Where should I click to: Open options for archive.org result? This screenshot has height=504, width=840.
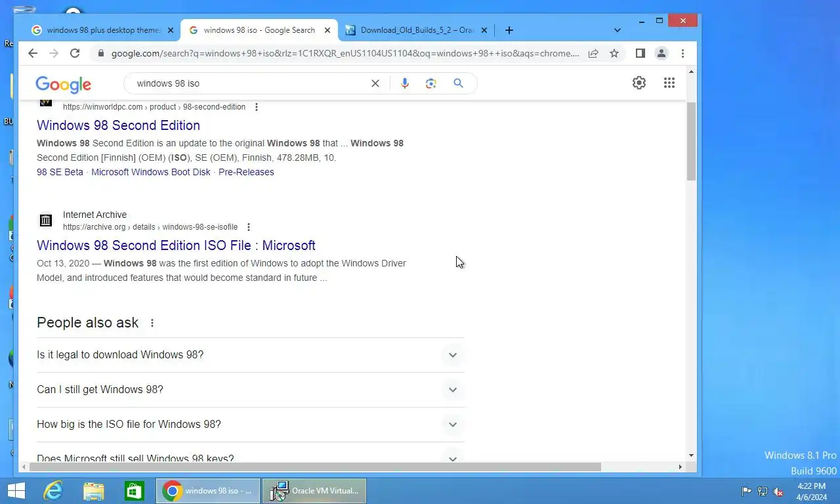[x=249, y=227]
